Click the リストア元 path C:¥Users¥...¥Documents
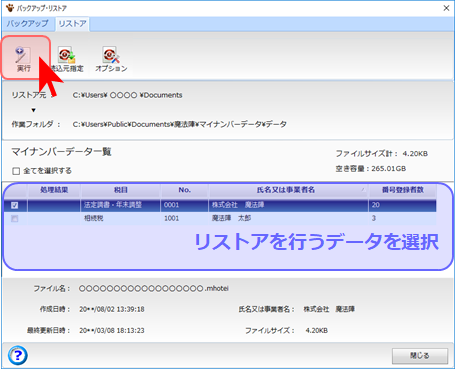Viewport: 455px width, 369px height. (x=127, y=95)
